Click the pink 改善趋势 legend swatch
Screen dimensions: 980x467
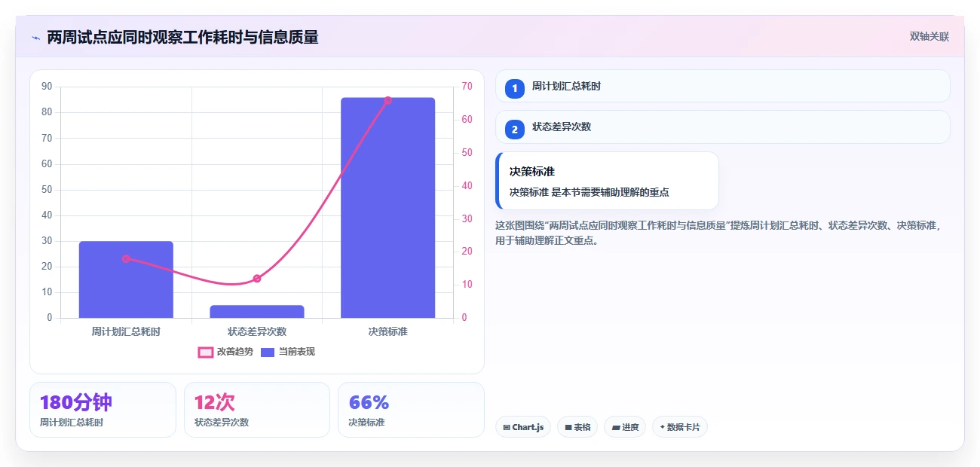coord(206,352)
